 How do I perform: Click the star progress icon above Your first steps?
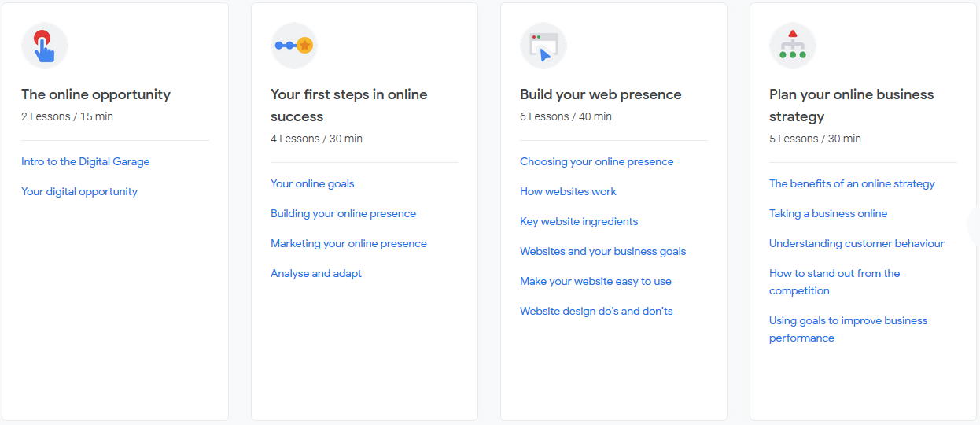pos(294,46)
